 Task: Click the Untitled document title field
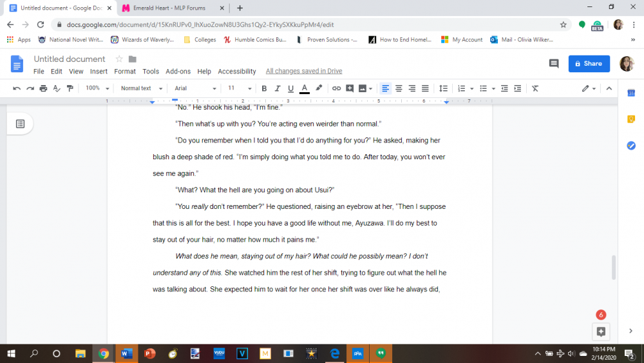pos(70,59)
